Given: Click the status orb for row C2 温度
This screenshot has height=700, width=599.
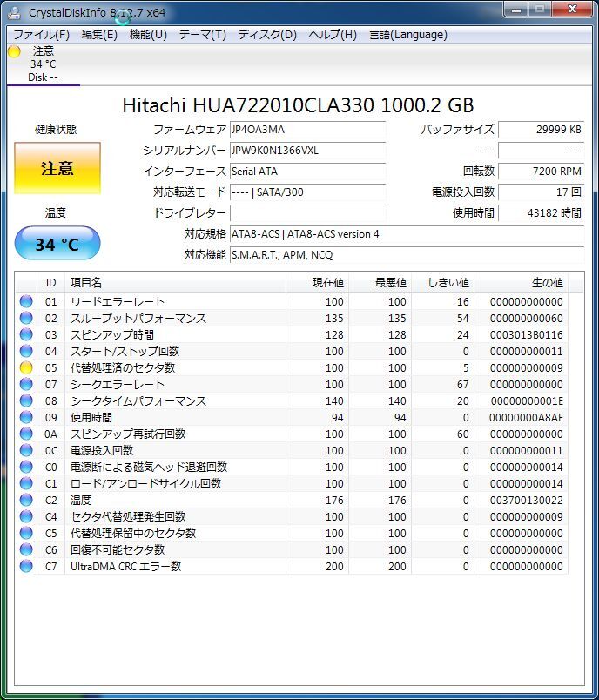Looking at the screenshot, I should [x=26, y=500].
